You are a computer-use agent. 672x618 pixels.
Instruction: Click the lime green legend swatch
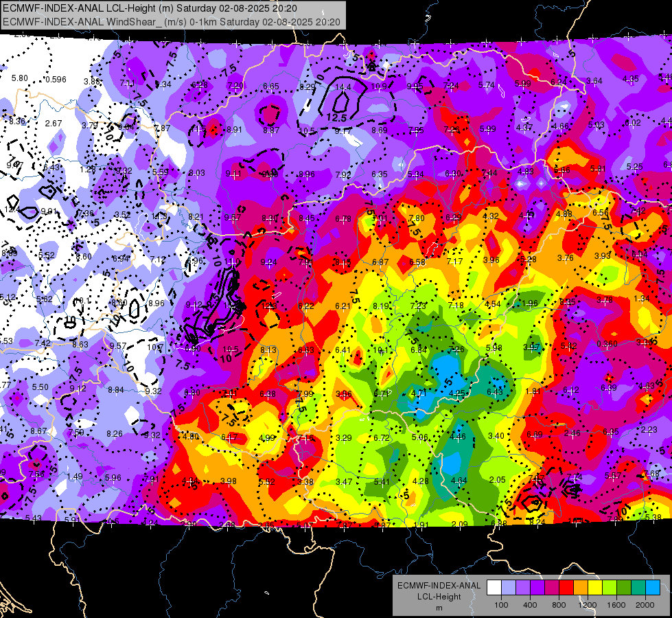(x=609, y=588)
